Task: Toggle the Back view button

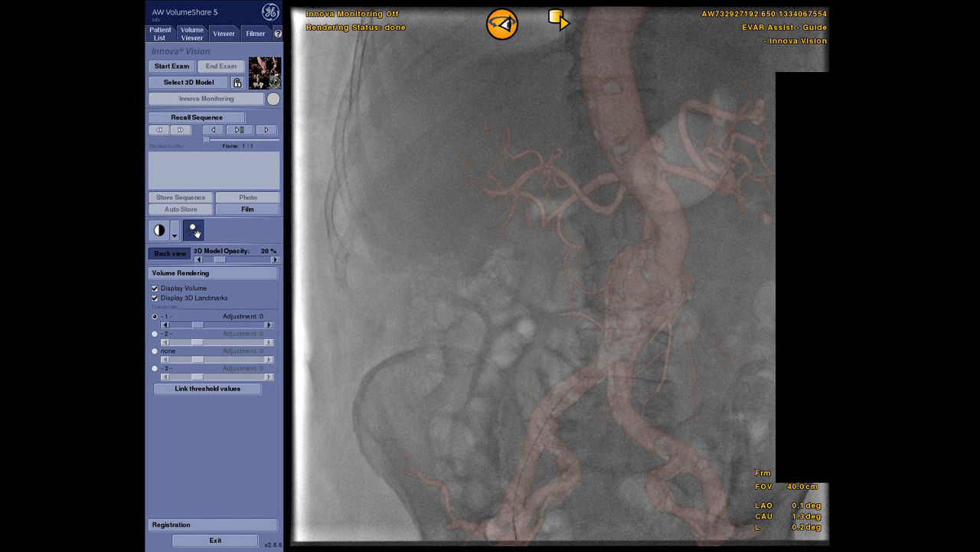Action: (x=169, y=253)
